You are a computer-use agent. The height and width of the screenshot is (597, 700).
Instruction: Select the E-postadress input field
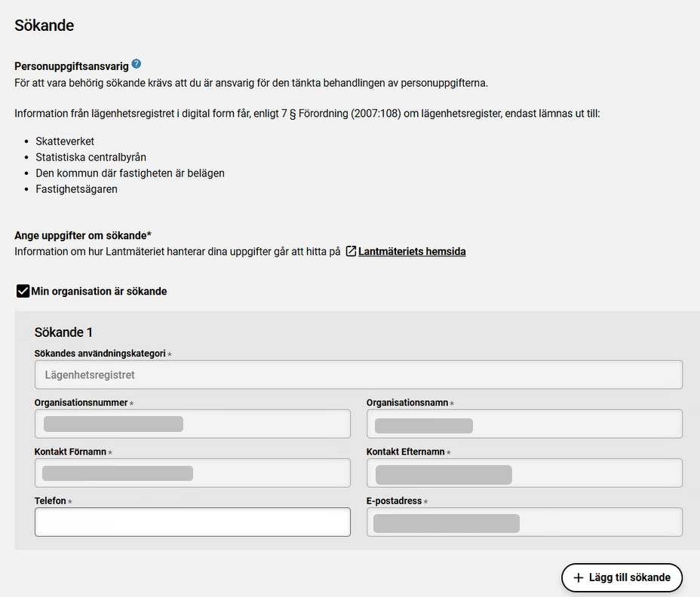(x=524, y=522)
